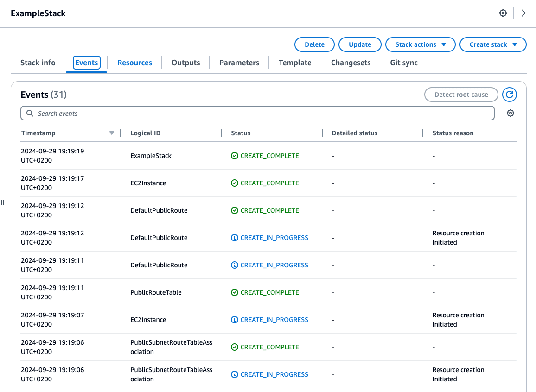Click the stack settings gear icon
536x392 pixels.
(503, 13)
